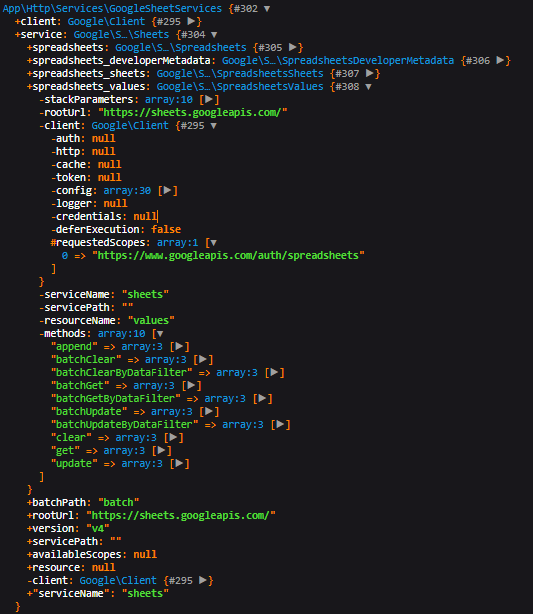Click App\Http\Services\GoogleSheetServices class name
Image resolution: width=533 pixels, height=614 pixels.
(x=112, y=9)
